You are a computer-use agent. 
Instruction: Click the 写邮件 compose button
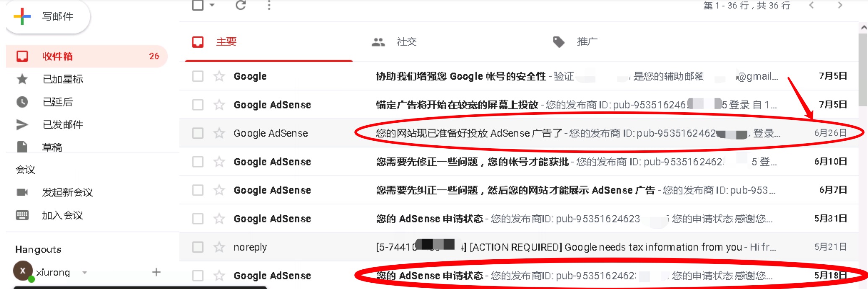tap(48, 17)
